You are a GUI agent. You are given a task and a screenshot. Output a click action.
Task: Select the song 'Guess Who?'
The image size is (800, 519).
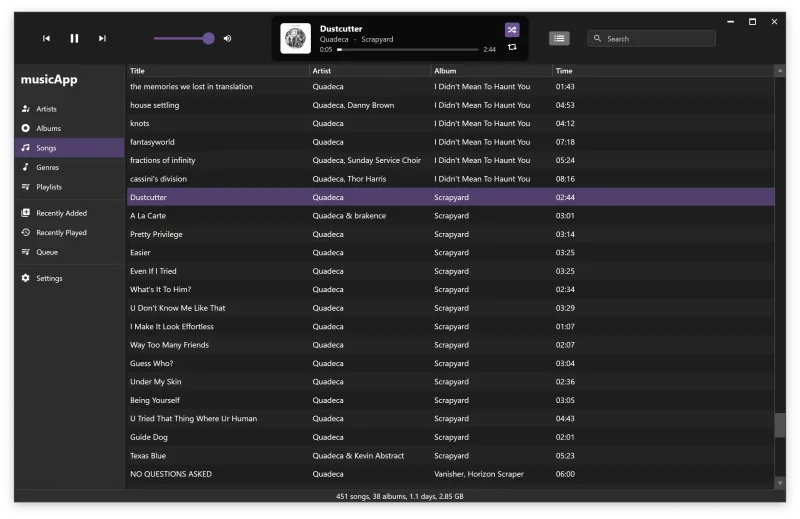451,363
